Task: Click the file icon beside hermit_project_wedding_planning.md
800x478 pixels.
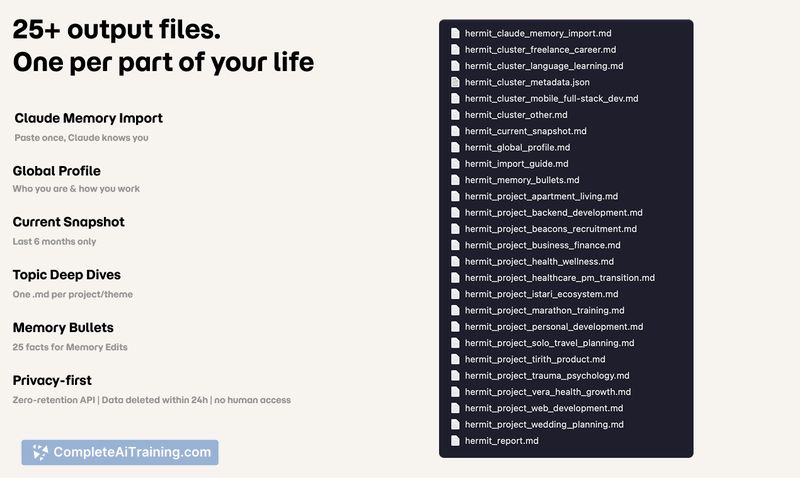Action: 456,424
